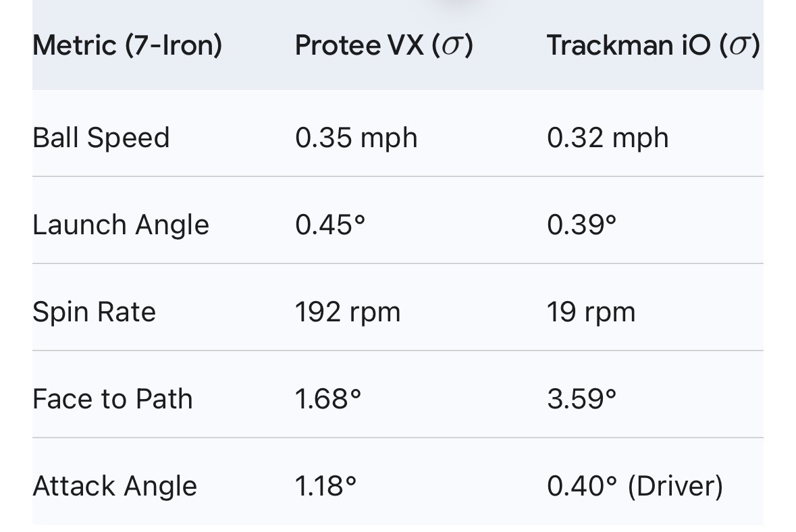Select Trackman spin rate 19 rpm

click(x=591, y=313)
